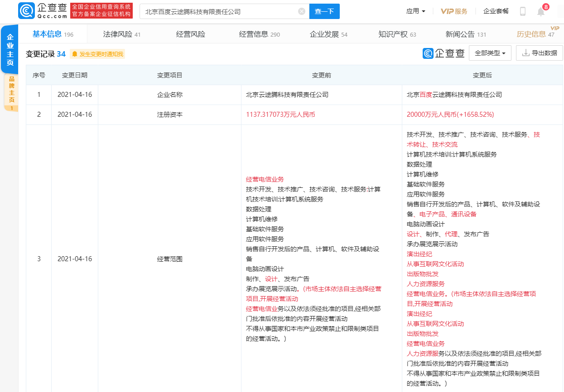Open the 法律风险 tab

coord(122,34)
